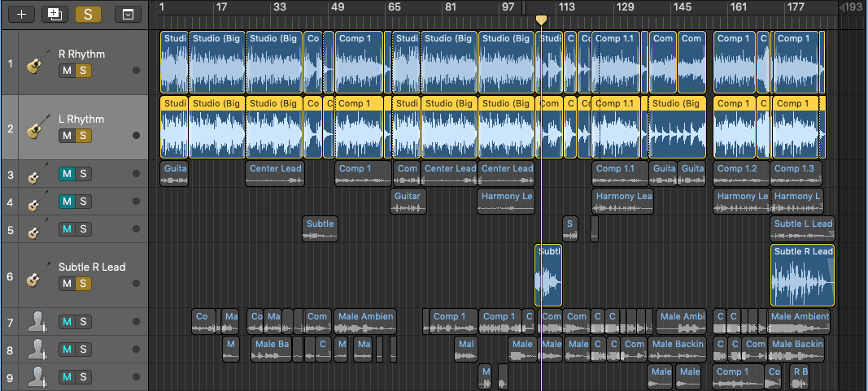
Task: Click the vocalist icon on track 7
Action: coord(35,323)
